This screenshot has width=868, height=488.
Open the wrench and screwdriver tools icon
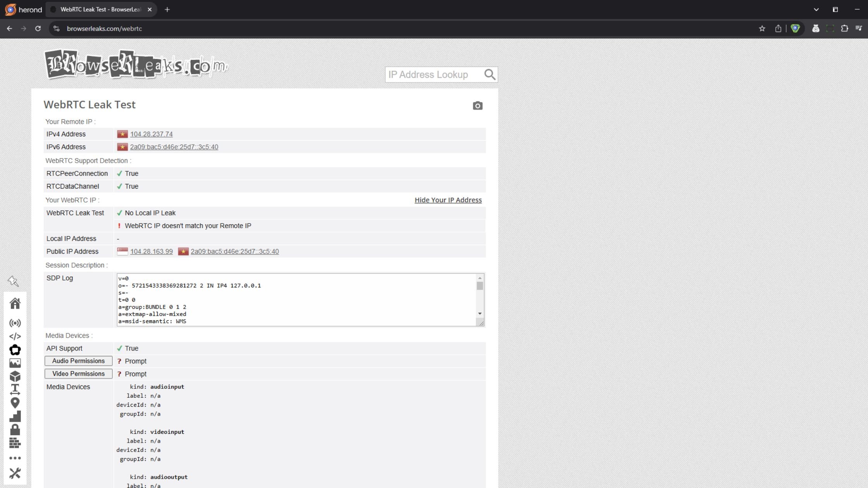[x=15, y=473]
